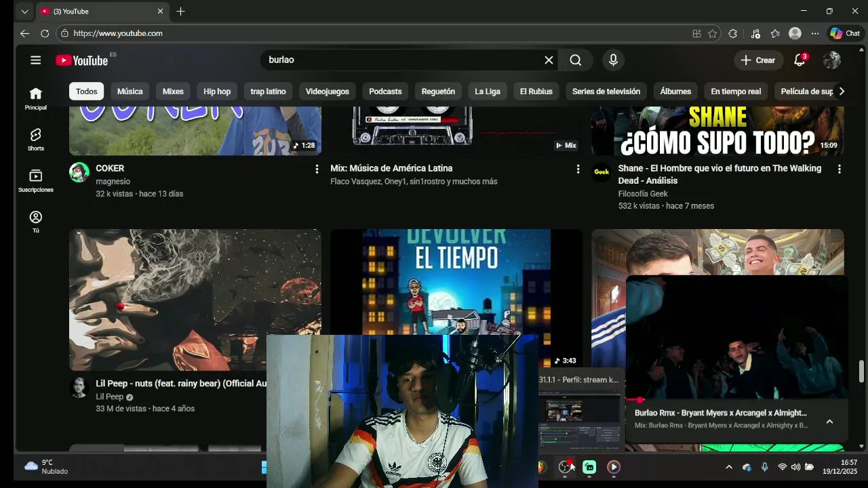Click the browser back arrow
This screenshot has height=488, width=868.
(x=24, y=33)
